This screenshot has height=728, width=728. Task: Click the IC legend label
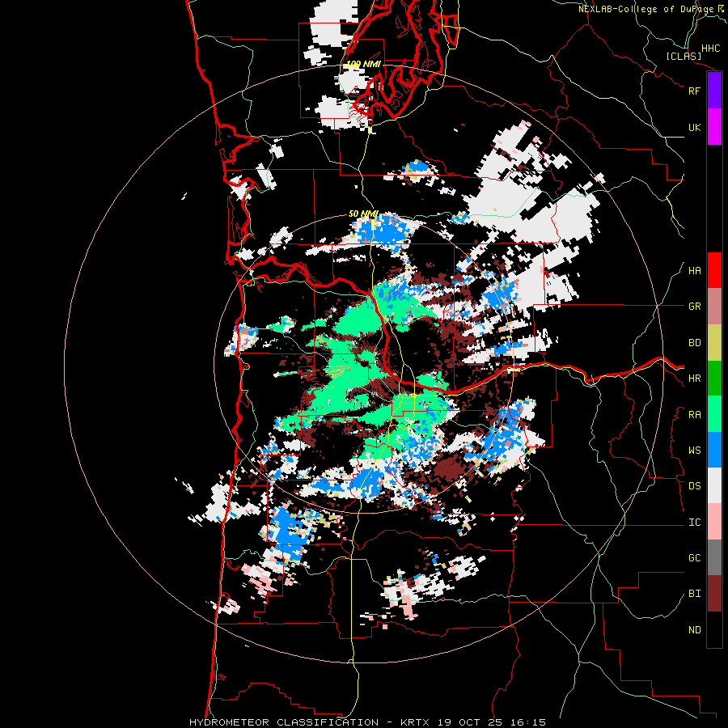(694, 523)
